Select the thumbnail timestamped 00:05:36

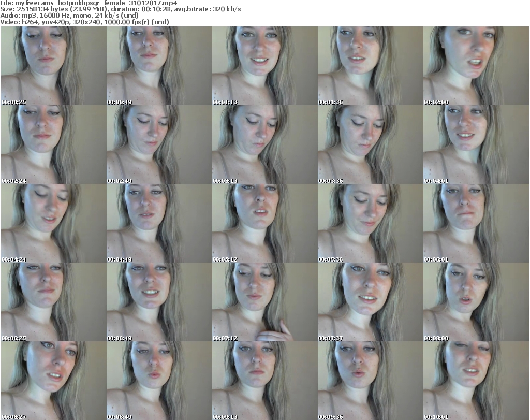coord(370,224)
